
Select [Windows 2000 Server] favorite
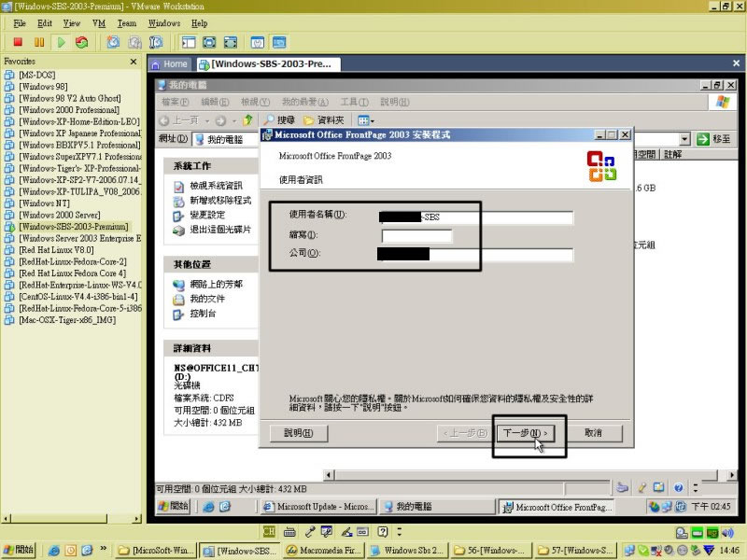(59, 215)
